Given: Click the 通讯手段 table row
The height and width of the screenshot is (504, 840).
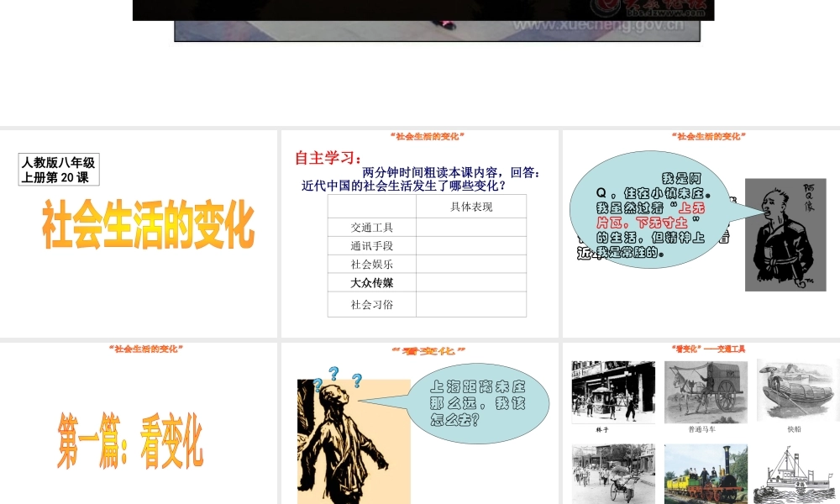Looking at the screenshot, I should [427, 245].
